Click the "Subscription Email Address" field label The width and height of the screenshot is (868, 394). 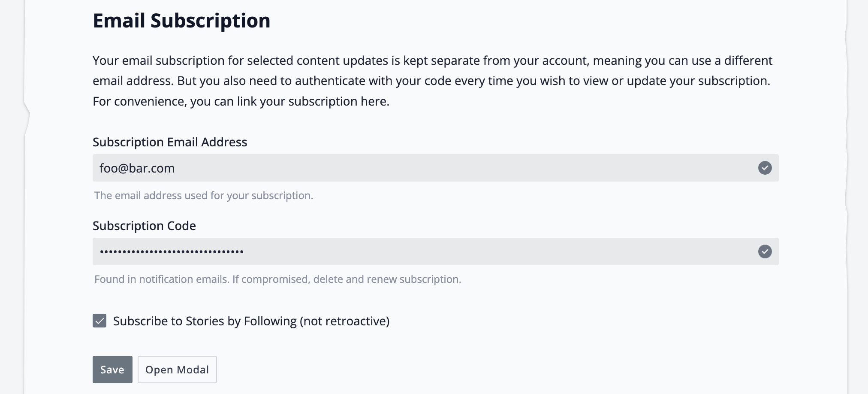(x=170, y=142)
